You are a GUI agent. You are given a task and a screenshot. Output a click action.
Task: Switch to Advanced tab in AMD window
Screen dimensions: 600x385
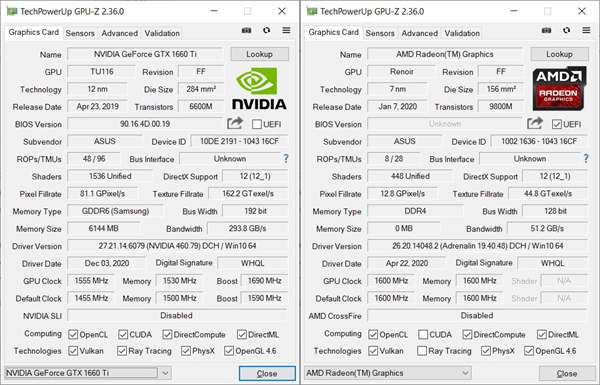click(419, 33)
